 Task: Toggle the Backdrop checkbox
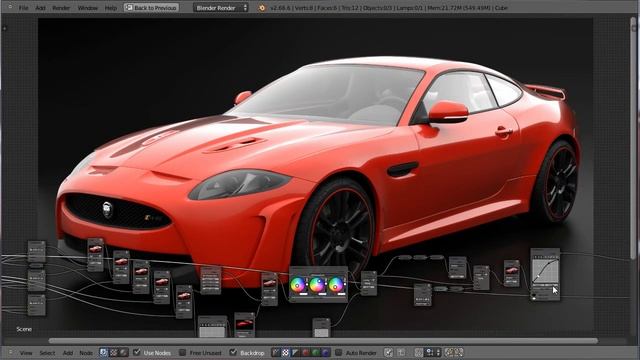pos(233,352)
